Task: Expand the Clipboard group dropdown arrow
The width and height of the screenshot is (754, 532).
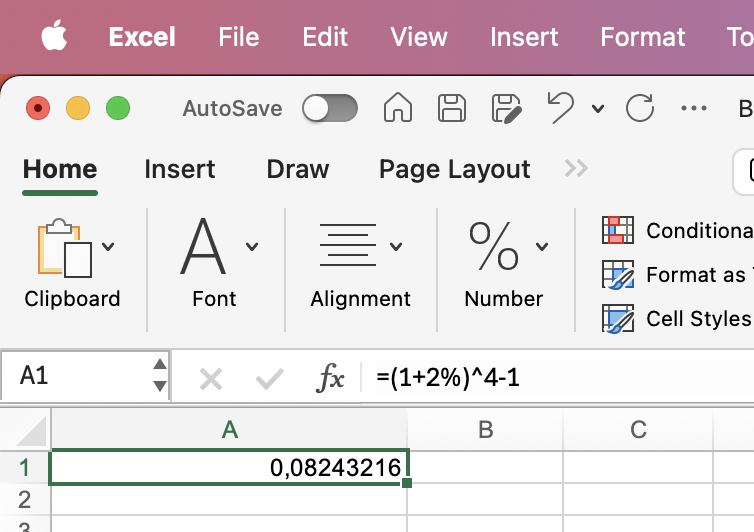Action: coord(108,247)
